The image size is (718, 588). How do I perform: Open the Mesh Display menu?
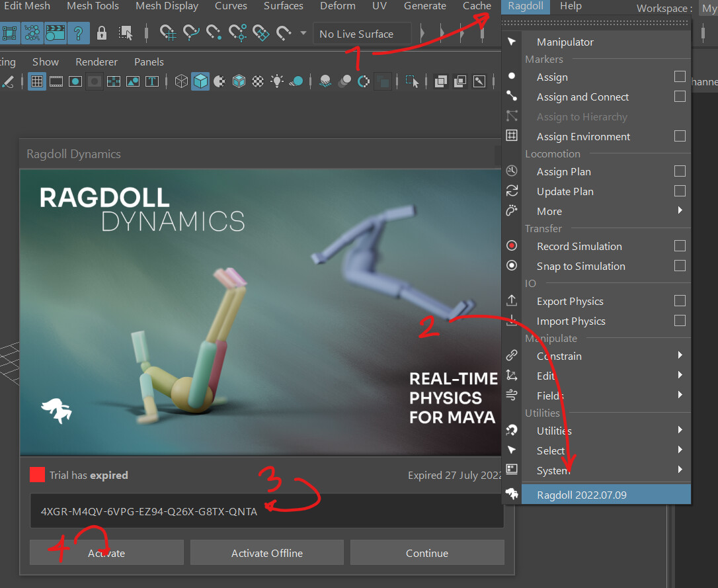click(167, 6)
